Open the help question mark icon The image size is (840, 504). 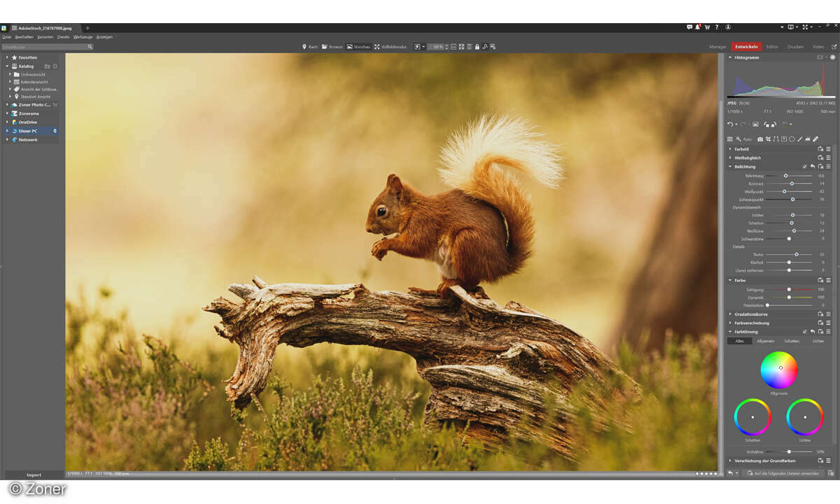[x=716, y=27]
